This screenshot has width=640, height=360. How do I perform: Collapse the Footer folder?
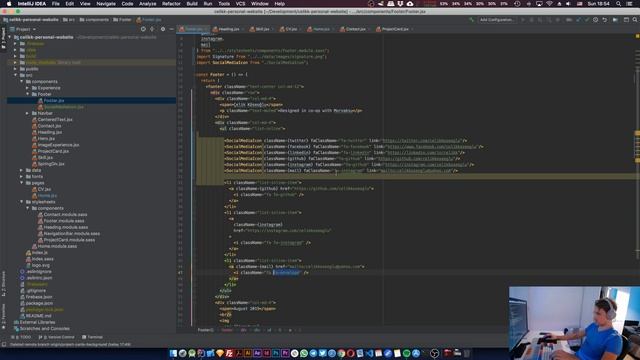[x=28, y=94]
